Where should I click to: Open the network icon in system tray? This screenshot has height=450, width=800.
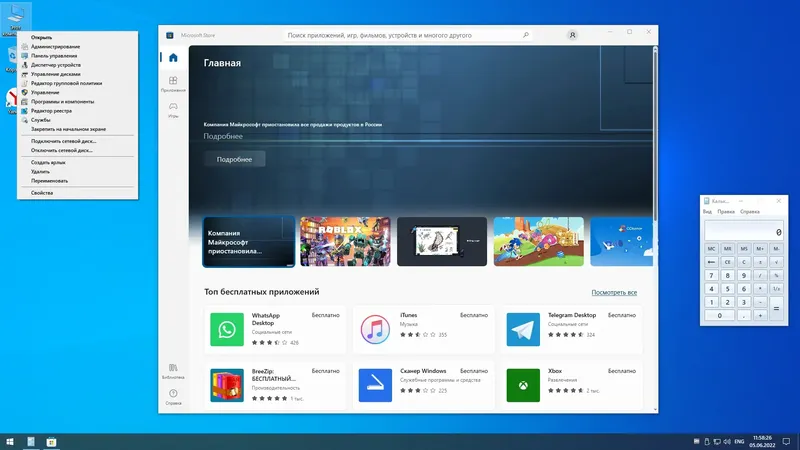coord(717,441)
